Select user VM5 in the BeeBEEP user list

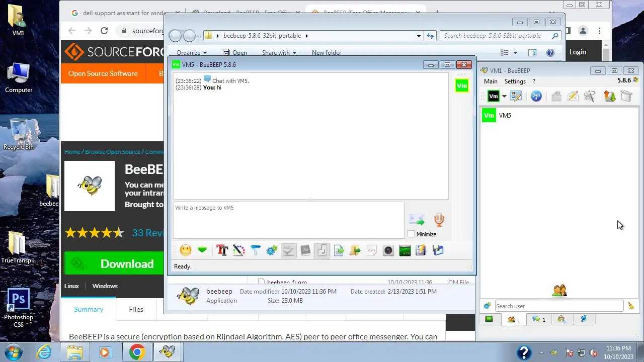coord(558,116)
